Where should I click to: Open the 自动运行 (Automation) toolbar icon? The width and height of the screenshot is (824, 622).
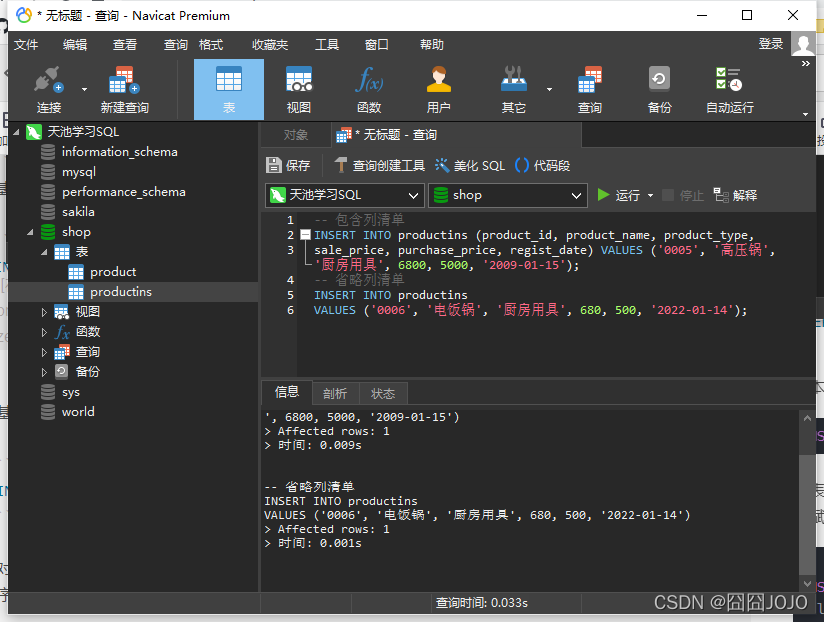(x=729, y=89)
